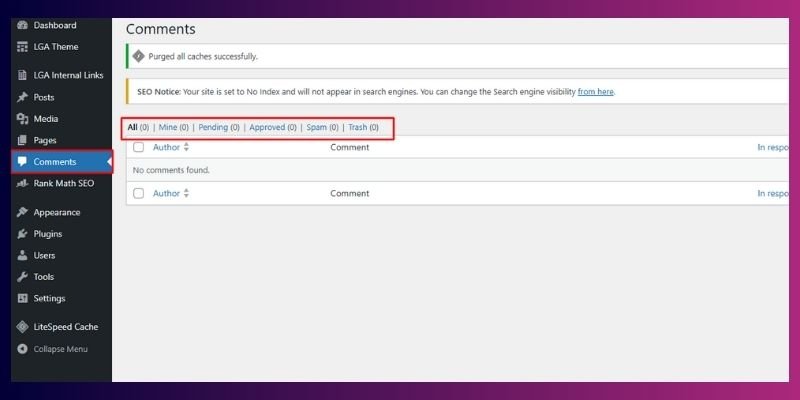Click 'No comments found.' text

point(171,170)
